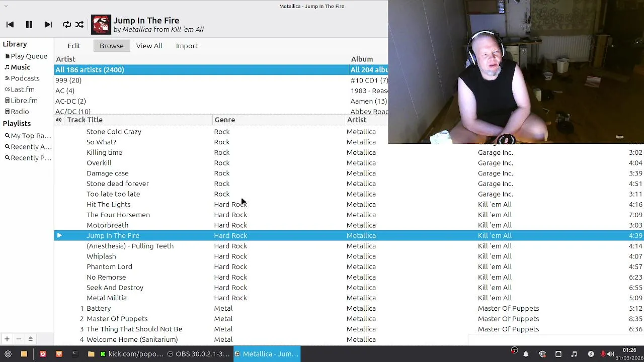
Task: Open the notification bell in tray
Action: tap(526, 354)
